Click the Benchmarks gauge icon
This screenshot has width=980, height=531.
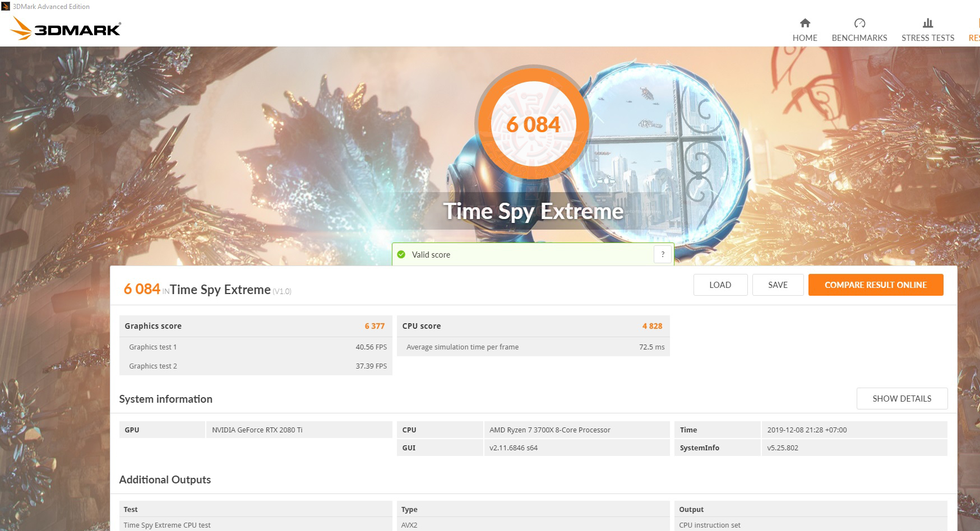click(859, 23)
